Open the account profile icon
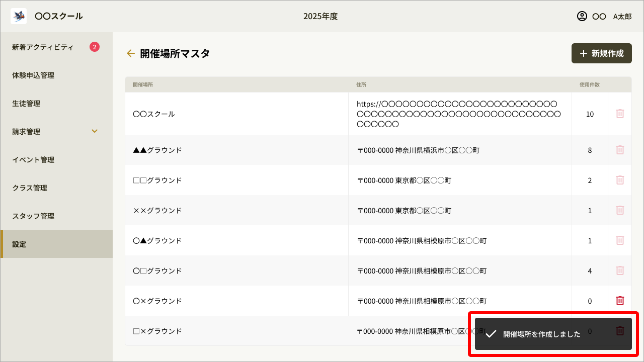This screenshot has height=362, width=644. pyautogui.click(x=582, y=16)
